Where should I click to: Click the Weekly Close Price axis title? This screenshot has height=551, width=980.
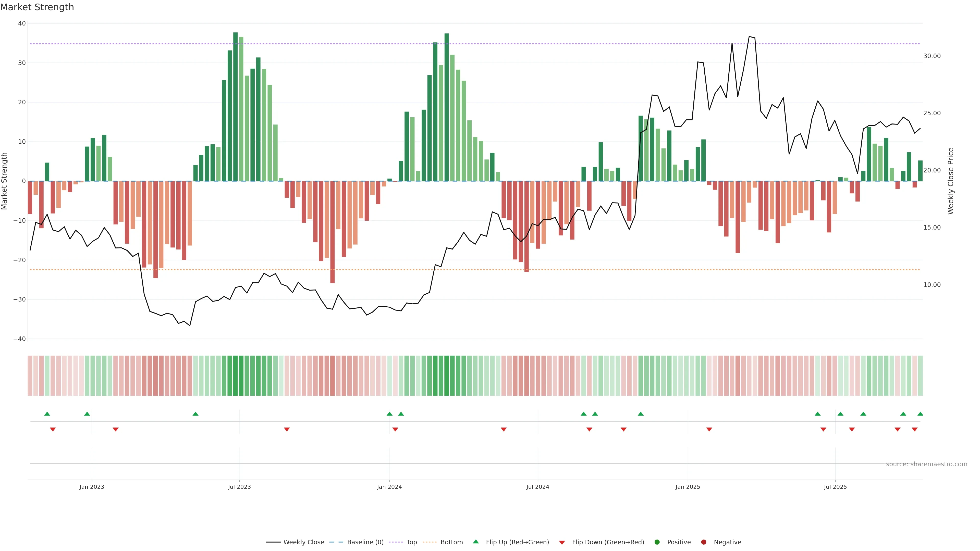pyautogui.click(x=951, y=181)
